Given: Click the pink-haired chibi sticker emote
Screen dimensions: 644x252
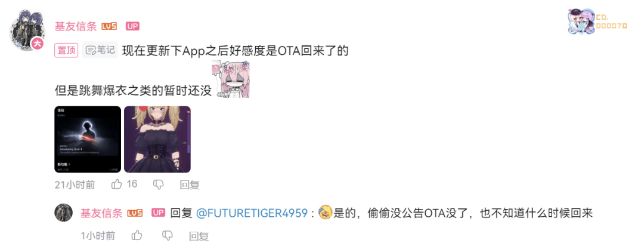Looking at the screenshot, I should point(231,79).
